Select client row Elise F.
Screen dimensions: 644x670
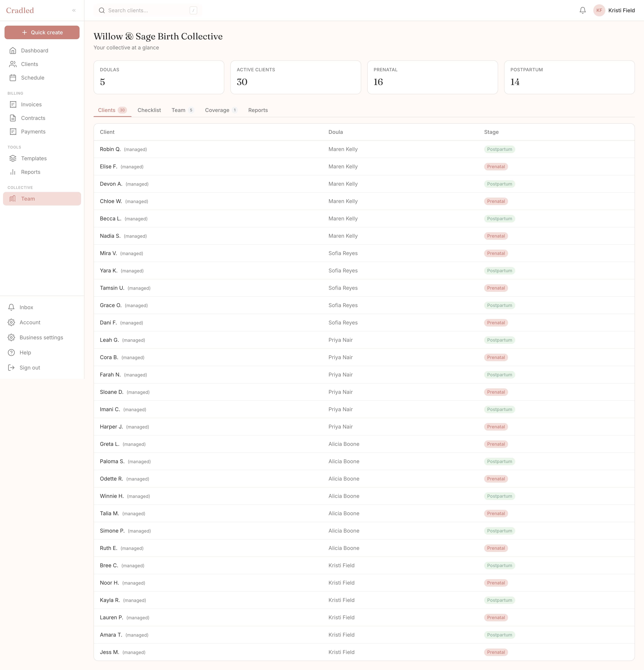tap(364, 167)
